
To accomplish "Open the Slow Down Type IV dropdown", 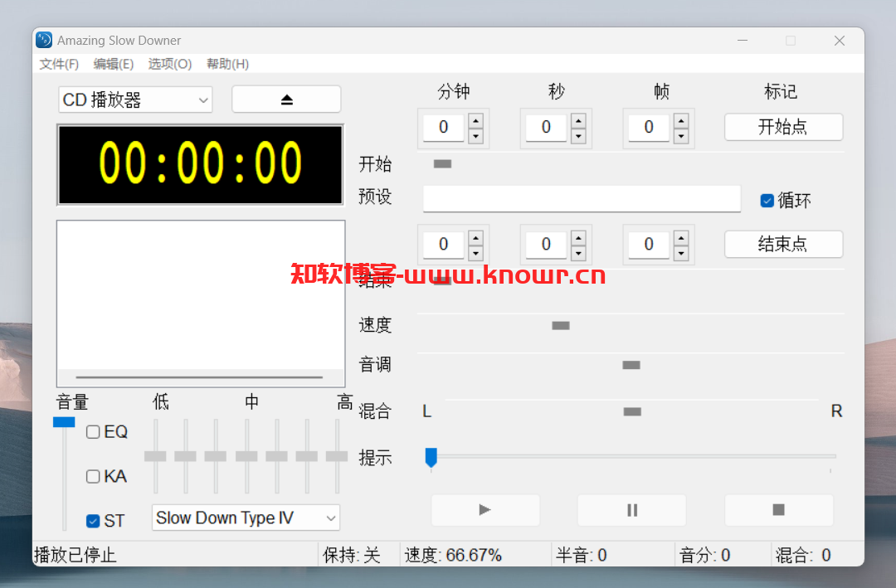I will (x=246, y=518).
